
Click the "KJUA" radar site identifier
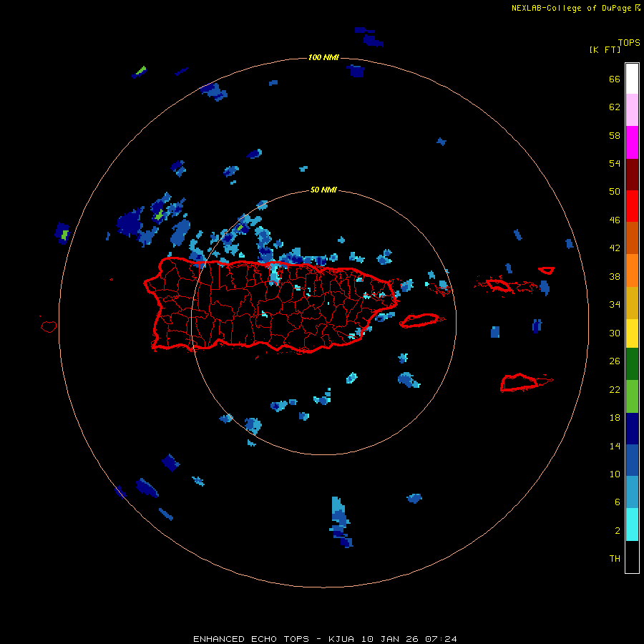341,639
